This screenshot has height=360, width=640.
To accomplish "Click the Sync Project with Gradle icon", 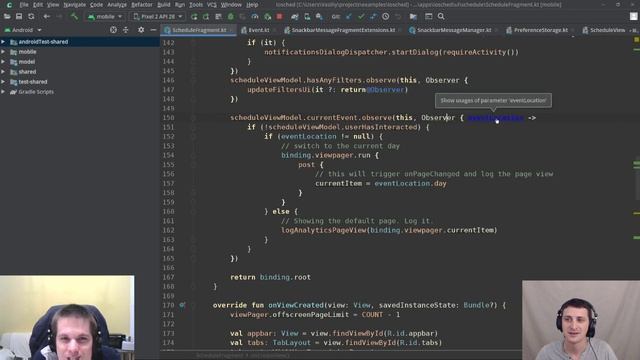I will (x=294, y=17).
